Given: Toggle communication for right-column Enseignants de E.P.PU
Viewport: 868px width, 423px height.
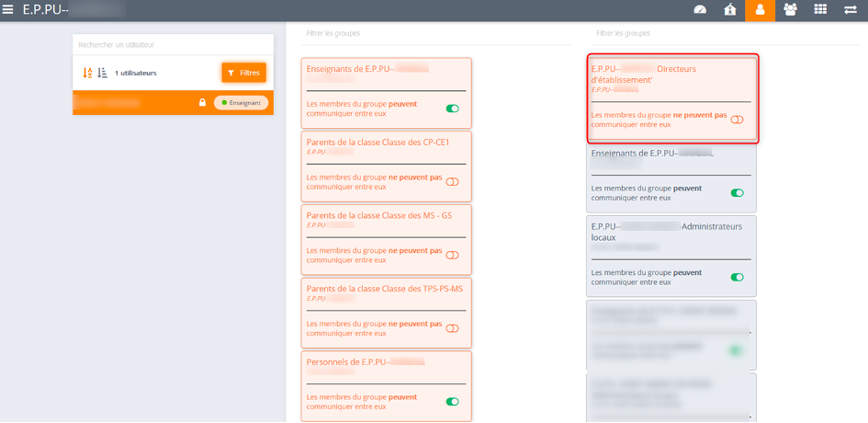Looking at the screenshot, I should coord(737,193).
